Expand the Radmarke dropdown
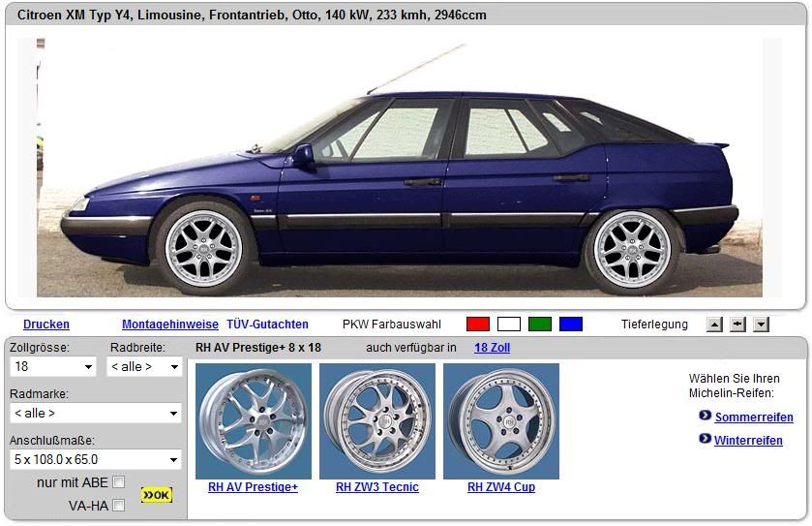Screen dimensions: 812x526 pyautogui.click(x=96, y=413)
